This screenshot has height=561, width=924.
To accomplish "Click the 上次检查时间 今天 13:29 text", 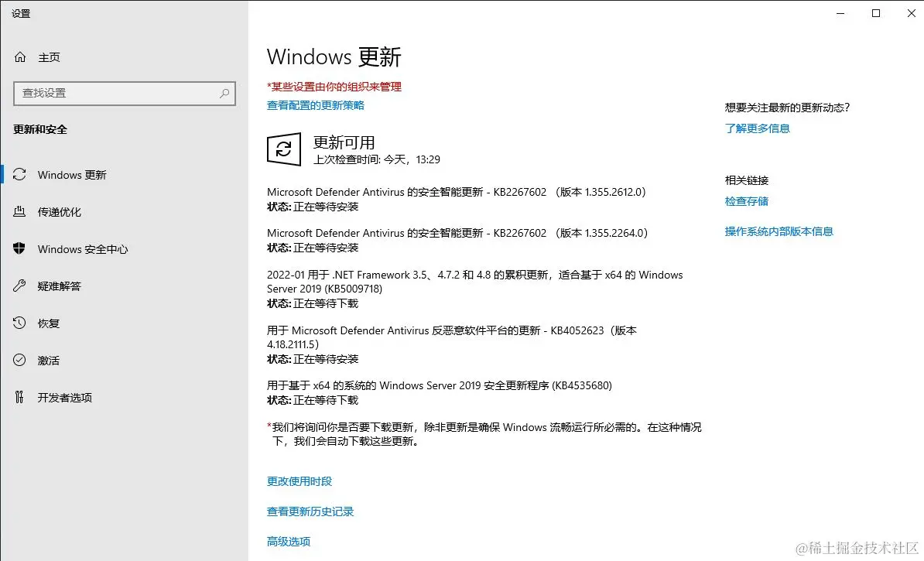I will 377,159.
